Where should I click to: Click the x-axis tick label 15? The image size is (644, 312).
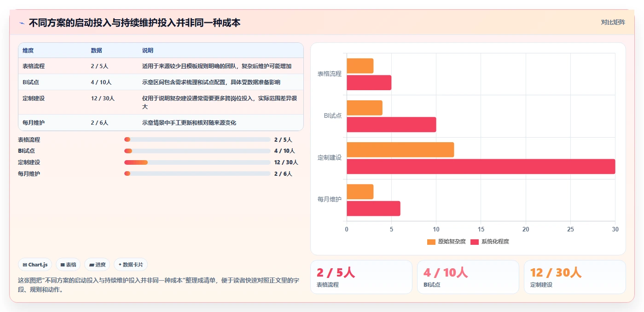tap(481, 229)
